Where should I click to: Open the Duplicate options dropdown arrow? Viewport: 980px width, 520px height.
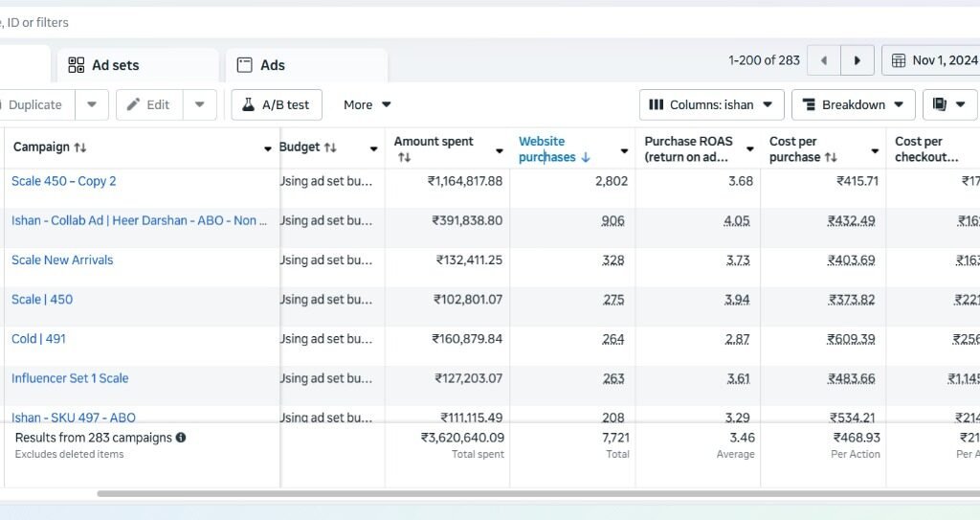[x=92, y=104]
